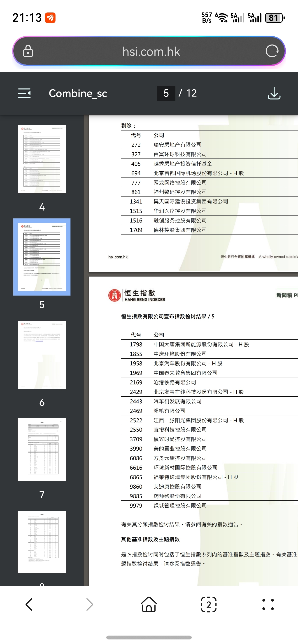Go back with the browser back arrow
Viewport: 298px width, 644px height.
(x=29, y=604)
